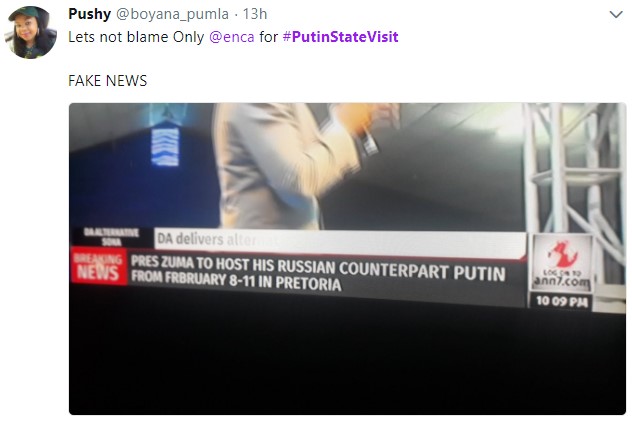Open the #PutinStateVisit hashtag
The width and height of the screenshot is (632, 421).
coord(341,37)
